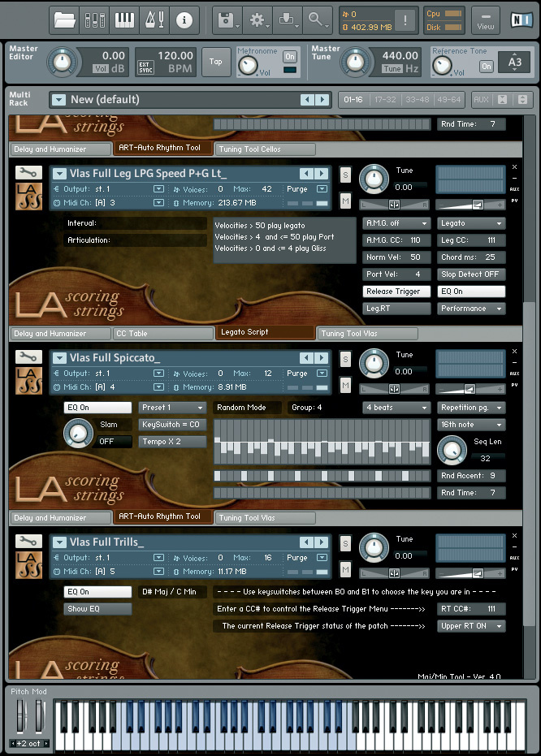Open master editor metronome icon
The image size is (541, 756).
coord(154,19)
